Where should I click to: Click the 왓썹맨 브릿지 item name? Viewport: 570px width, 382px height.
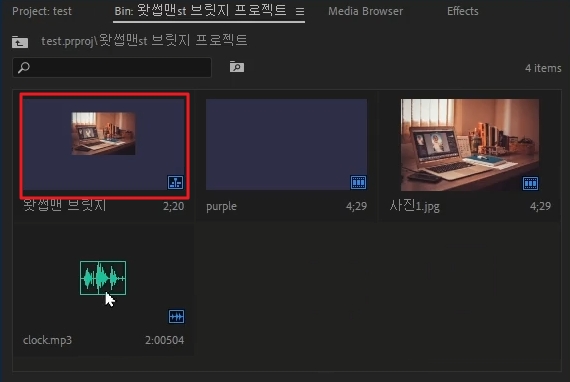[x=65, y=206]
